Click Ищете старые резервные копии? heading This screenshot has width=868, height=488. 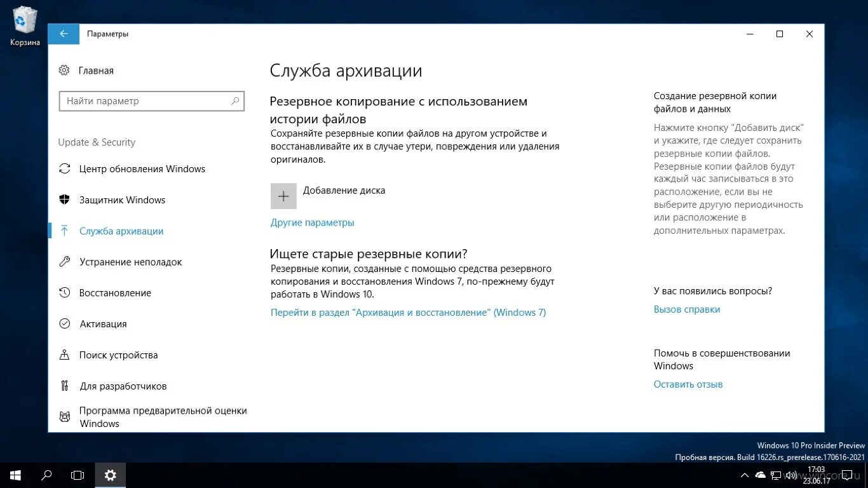369,254
